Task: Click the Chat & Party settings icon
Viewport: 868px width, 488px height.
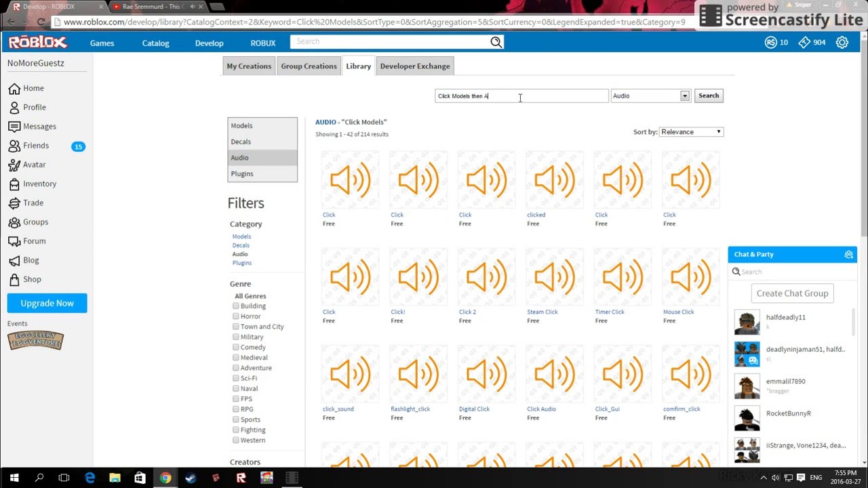Action: point(848,254)
